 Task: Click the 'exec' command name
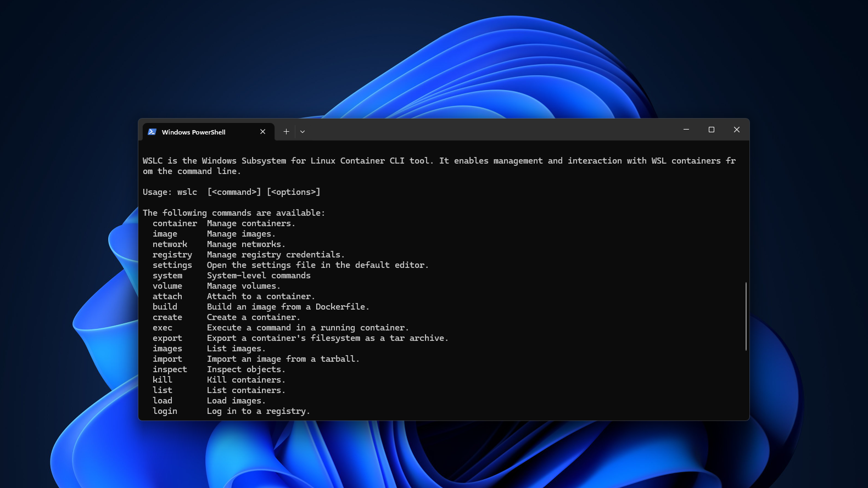click(163, 328)
